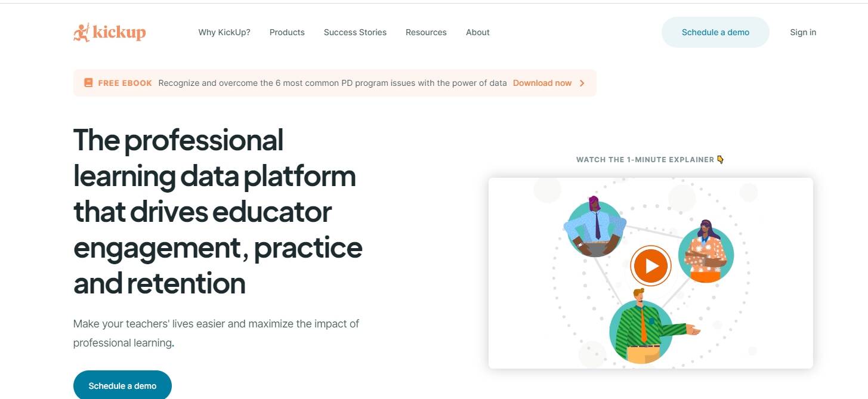Click the book icon beside FREE EBOOK
Image resolution: width=868 pixels, height=399 pixels.
point(88,83)
